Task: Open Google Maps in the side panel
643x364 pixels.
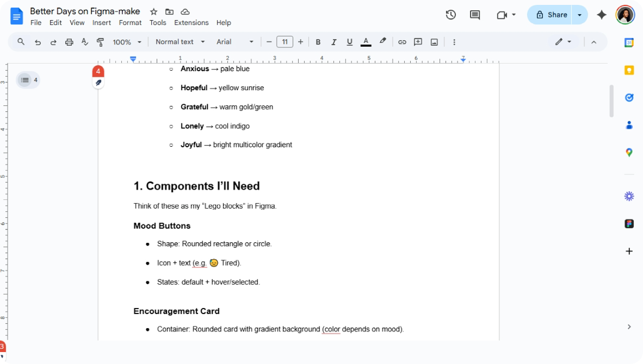Action: 629,152
